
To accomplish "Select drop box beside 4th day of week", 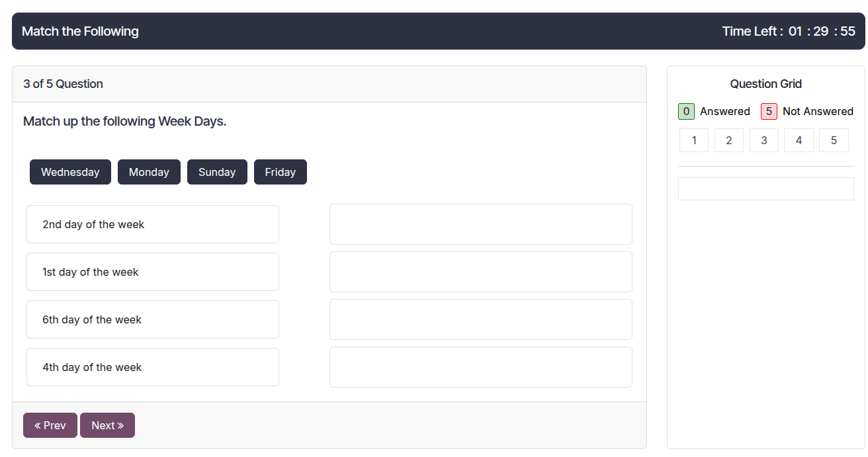I will pyautogui.click(x=480, y=367).
